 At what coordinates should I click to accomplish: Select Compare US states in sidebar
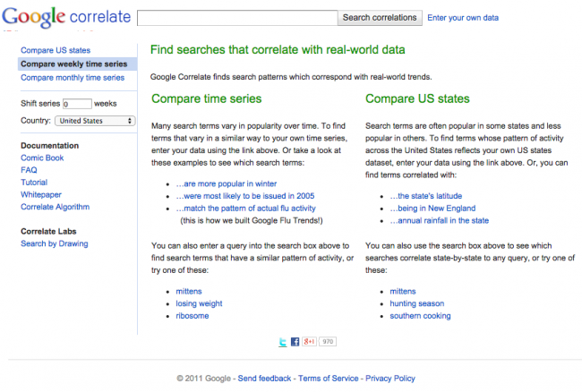tap(56, 50)
